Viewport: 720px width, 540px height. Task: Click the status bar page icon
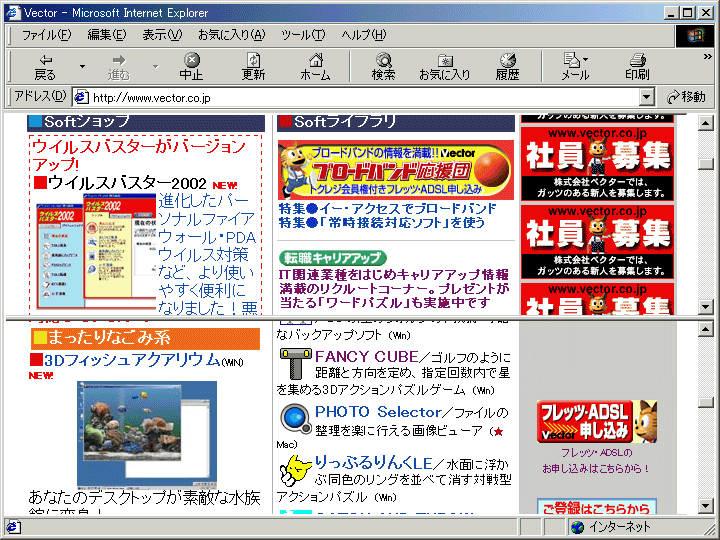13,527
